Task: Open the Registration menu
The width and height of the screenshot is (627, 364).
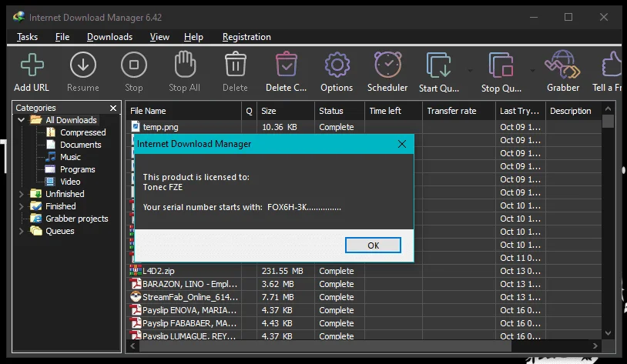Action: point(246,37)
